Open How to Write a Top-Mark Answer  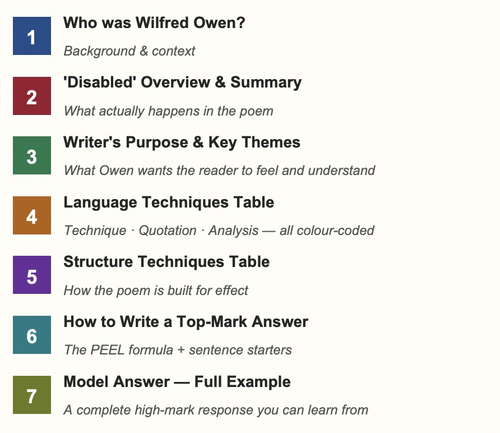[x=186, y=322]
